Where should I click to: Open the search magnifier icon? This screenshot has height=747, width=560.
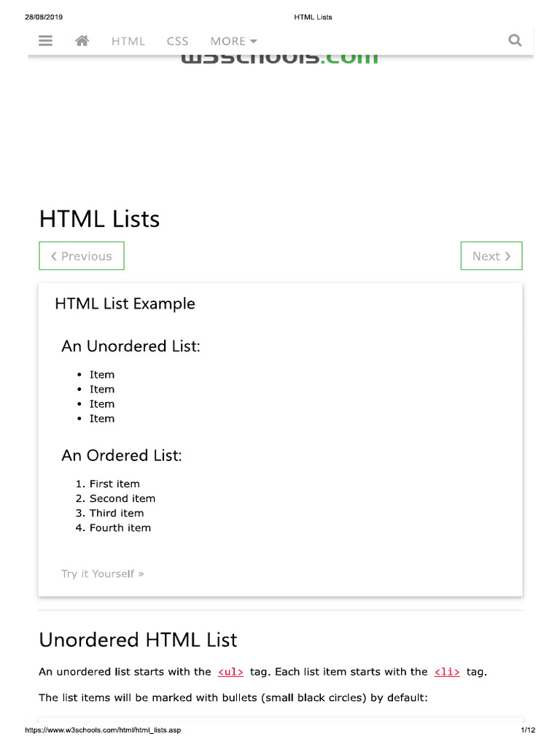pos(515,41)
